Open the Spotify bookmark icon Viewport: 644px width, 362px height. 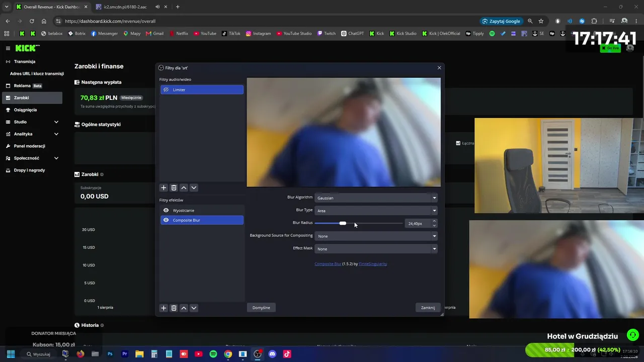[492, 34]
